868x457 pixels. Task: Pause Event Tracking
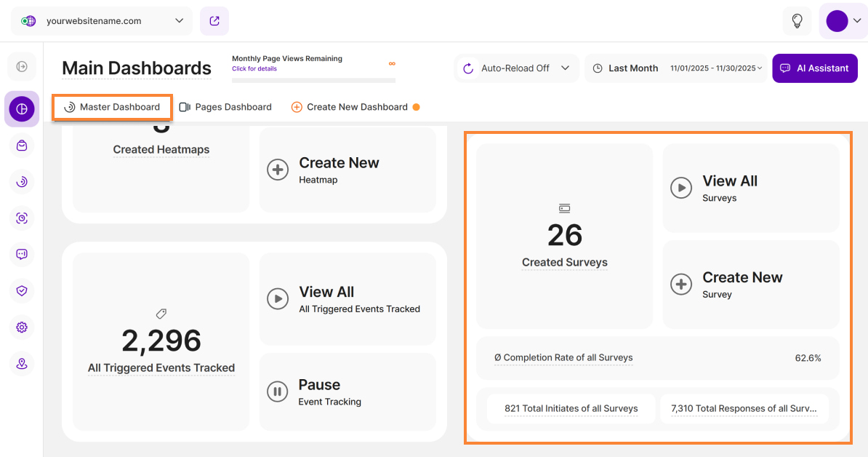pyautogui.click(x=347, y=392)
